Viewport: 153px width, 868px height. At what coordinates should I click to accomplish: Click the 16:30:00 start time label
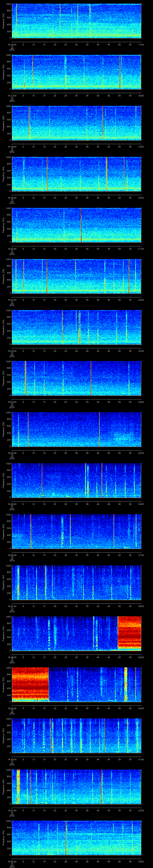(x=12, y=759)
